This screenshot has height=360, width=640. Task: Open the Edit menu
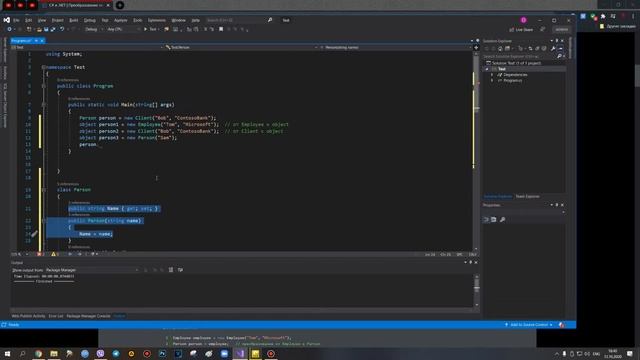tap(29, 20)
